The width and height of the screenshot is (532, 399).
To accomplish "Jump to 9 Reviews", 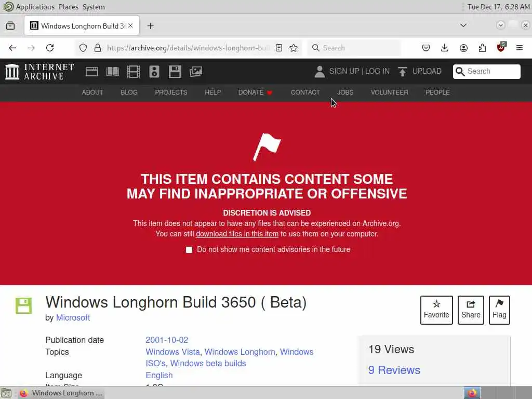I will 394,370.
